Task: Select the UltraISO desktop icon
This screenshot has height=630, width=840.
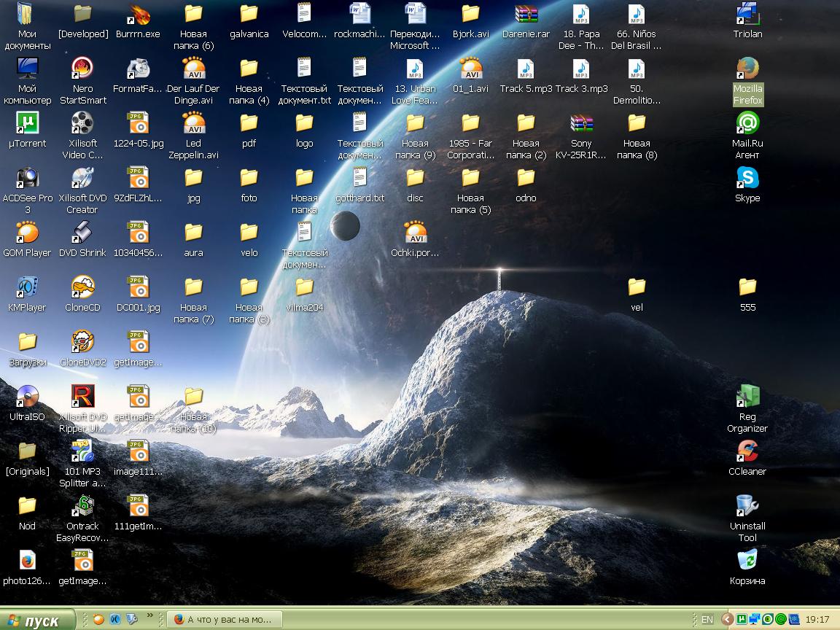Action: [x=27, y=397]
